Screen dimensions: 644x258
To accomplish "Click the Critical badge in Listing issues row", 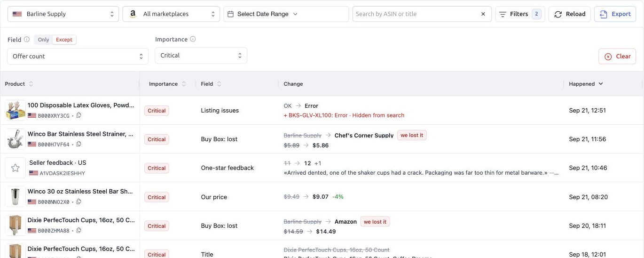I will point(157,111).
